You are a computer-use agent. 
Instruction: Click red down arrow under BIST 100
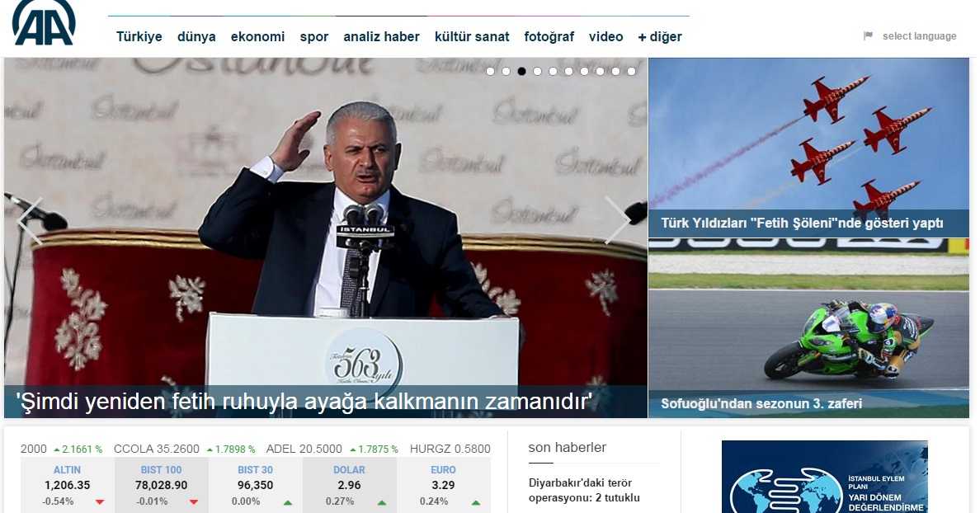tap(194, 501)
